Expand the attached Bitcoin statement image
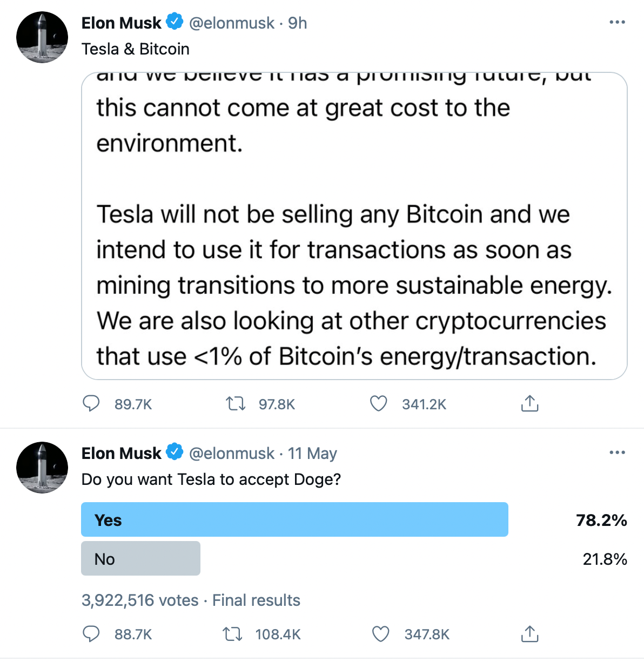The image size is (644, 662). [354, 226]
